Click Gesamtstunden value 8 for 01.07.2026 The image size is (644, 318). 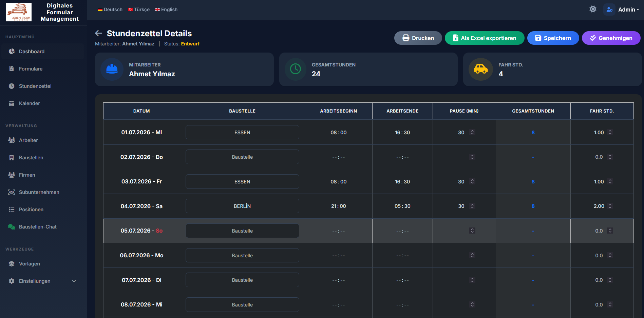click(x=533, y=132)
